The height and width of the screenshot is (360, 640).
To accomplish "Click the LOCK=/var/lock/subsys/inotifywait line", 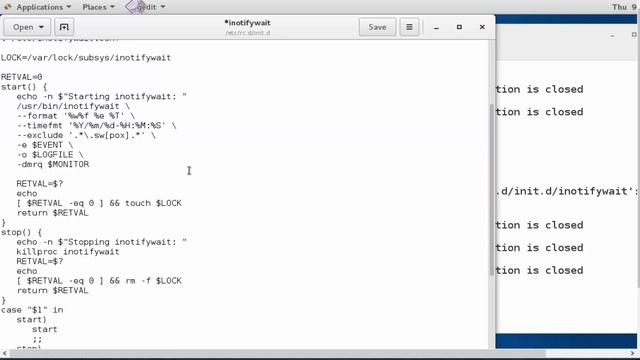I will [86, 58].
